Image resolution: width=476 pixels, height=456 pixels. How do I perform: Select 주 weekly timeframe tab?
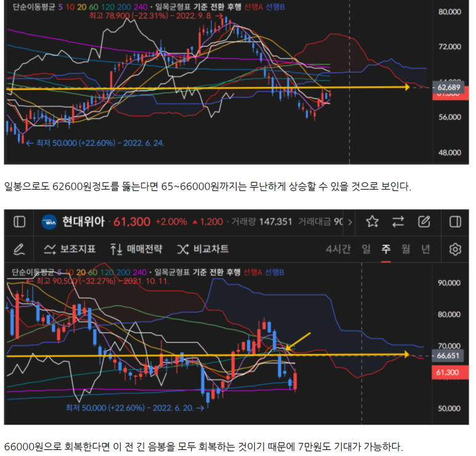click(386, 249)
